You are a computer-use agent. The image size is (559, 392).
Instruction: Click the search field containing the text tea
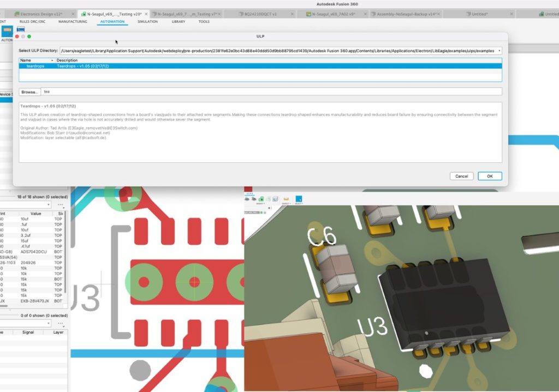pos(164,91)
